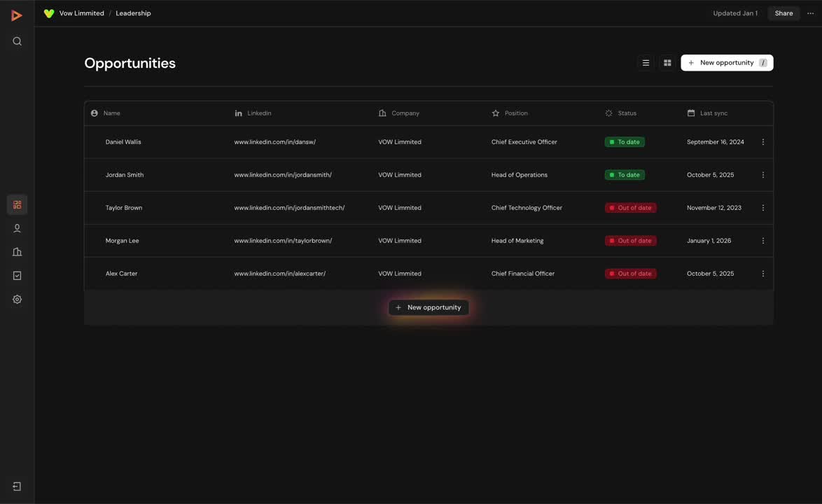Viewport: 822px width, 504px height.
Task: Open the more options menu near Share
Action: [x=810, y=13]
